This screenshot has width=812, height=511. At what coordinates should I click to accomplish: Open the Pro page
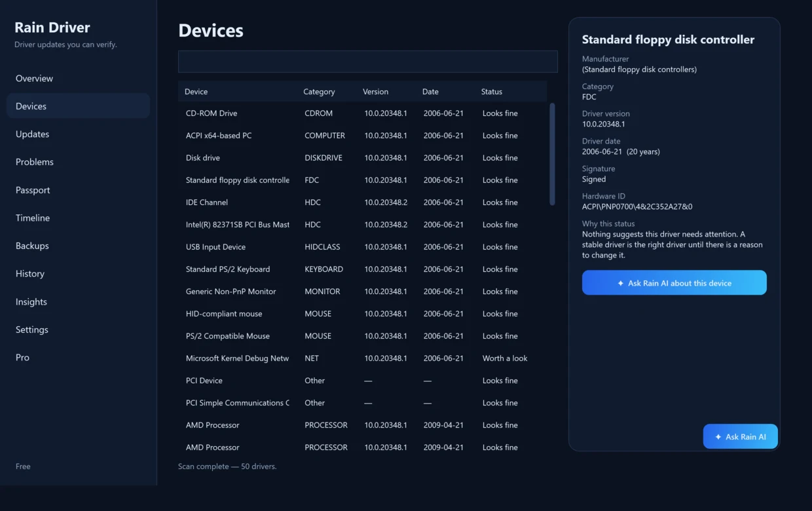[x=78, y=358]
